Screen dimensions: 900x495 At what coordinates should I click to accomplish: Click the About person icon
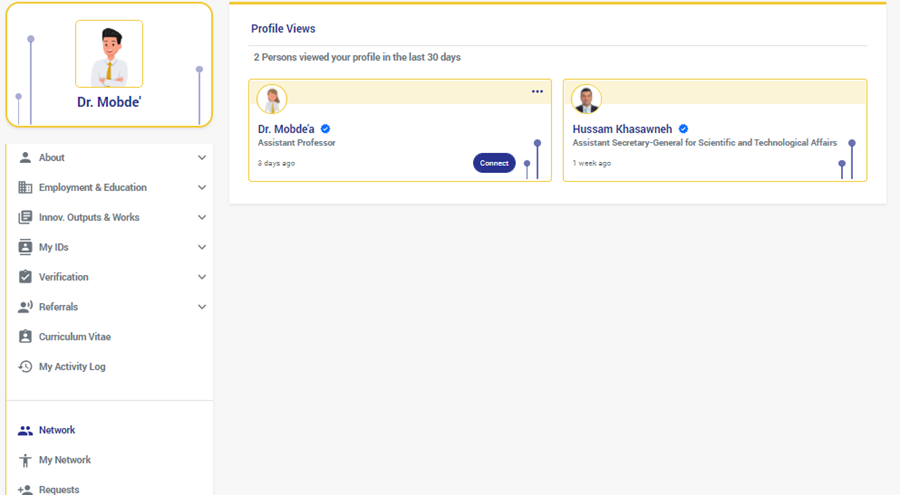(x=26, y=158)
